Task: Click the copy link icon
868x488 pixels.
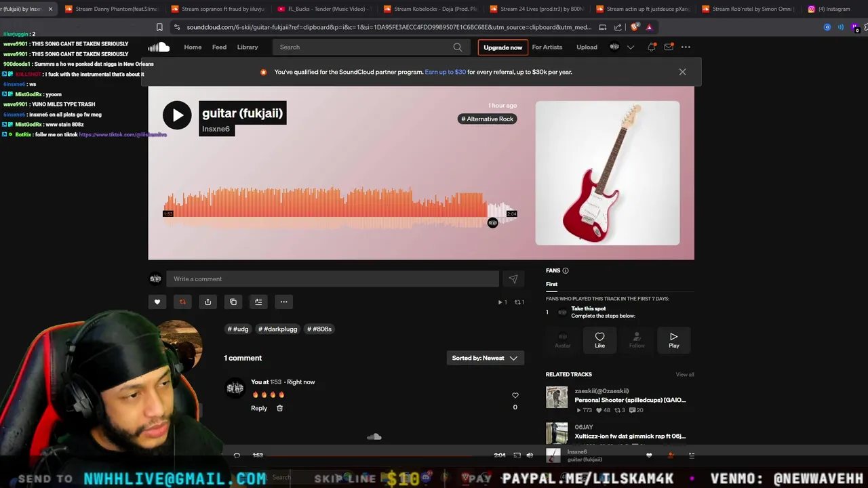Action: (233, 302)
